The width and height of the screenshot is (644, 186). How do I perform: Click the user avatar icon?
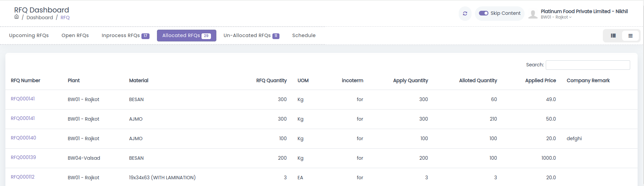533,14
